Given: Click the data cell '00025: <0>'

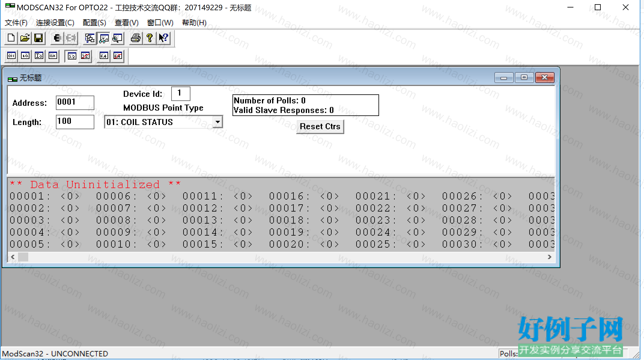Looking at the screenshot, I should [x=390, y=244].
